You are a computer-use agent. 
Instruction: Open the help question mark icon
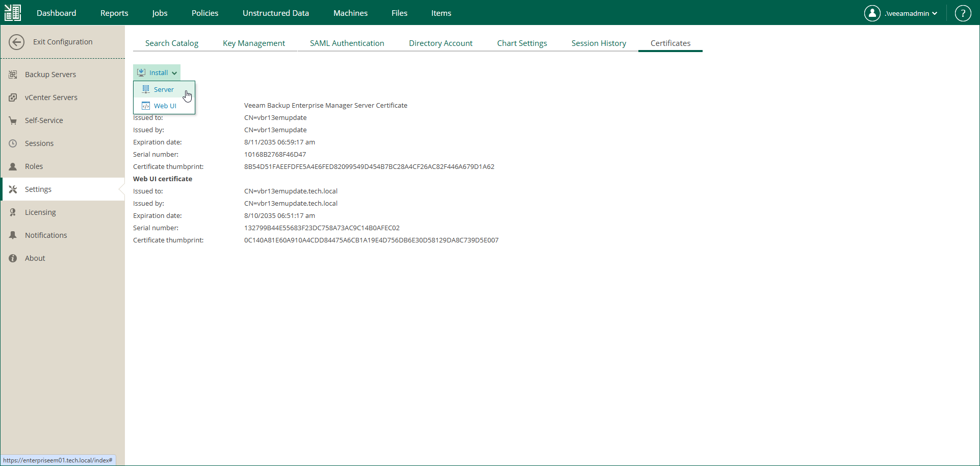coord(963,13)
